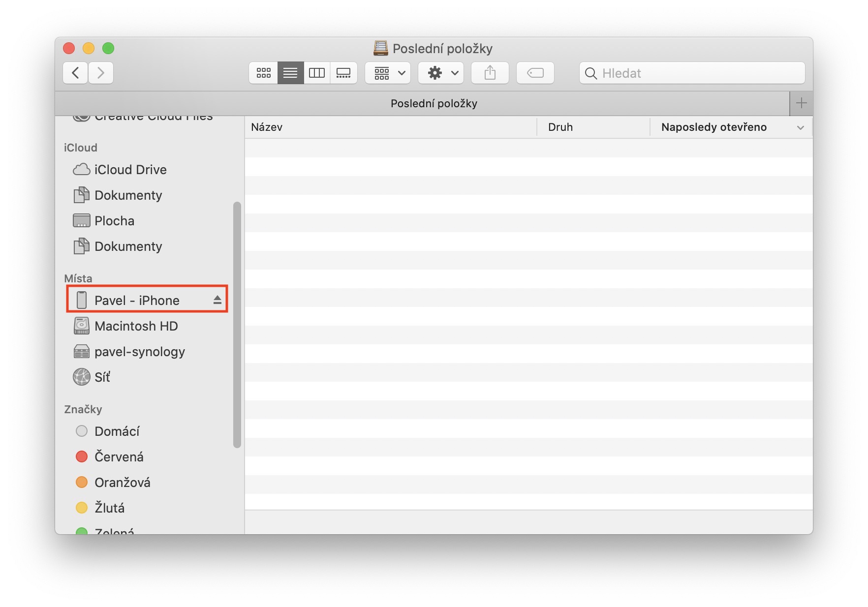
Task: Click the gray Domácí tag dot
Action: (82, 431)
